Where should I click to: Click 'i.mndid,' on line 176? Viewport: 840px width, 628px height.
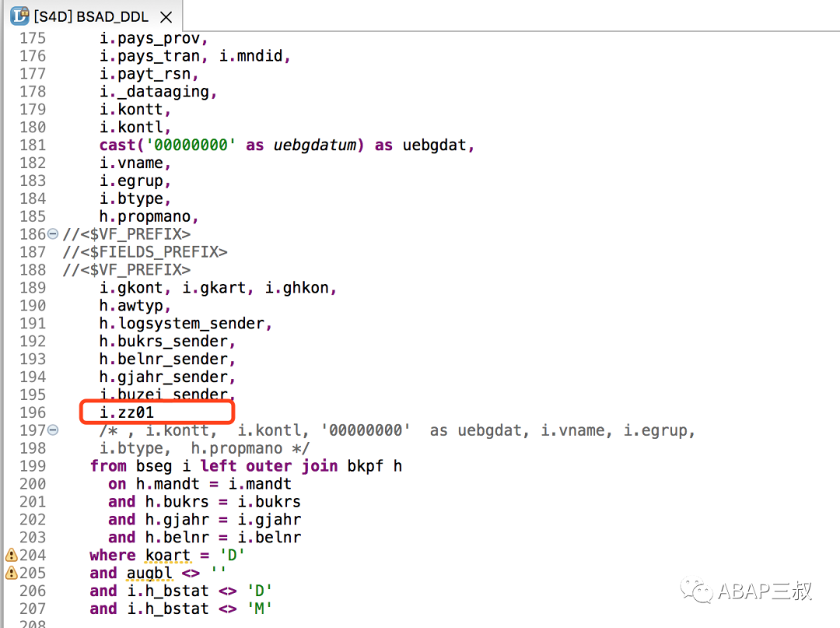tap(255, 56)
